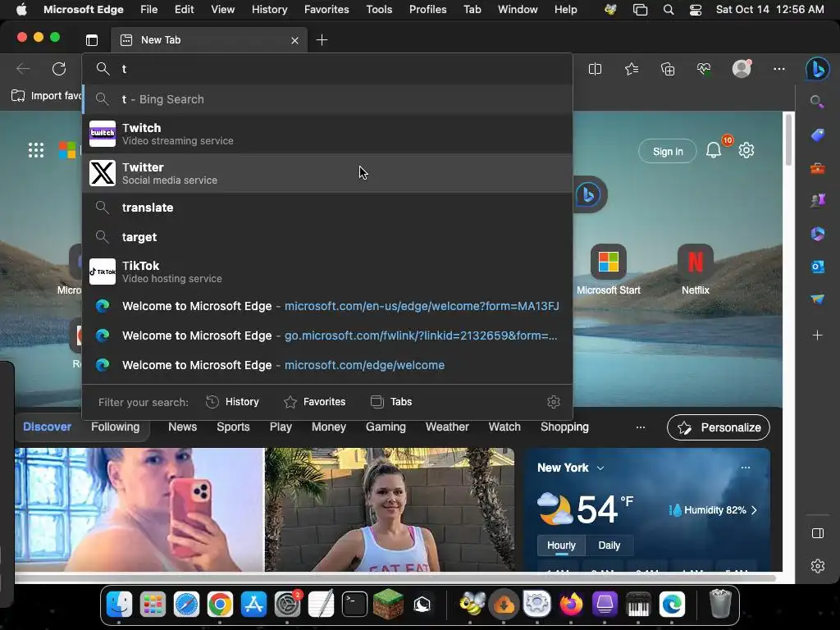Switch weather to Hourly view

(561, 546)
